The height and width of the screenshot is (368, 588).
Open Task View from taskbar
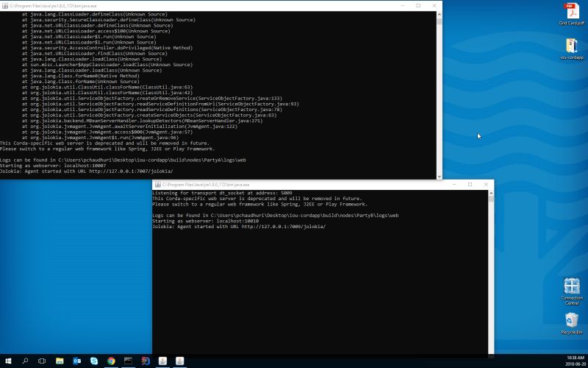pyautogui.click(x=42, y=361)
